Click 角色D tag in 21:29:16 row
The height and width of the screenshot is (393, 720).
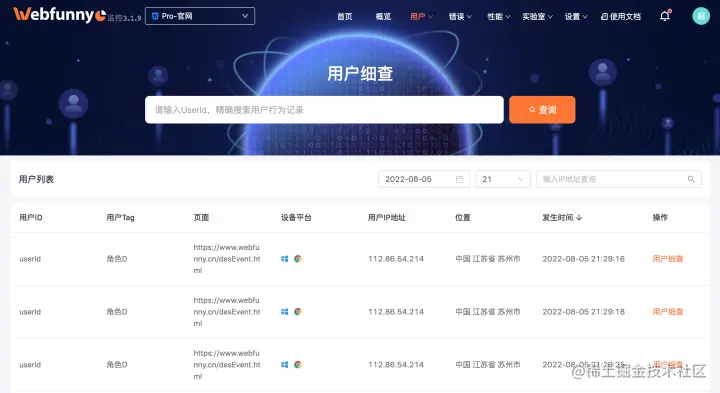coord(117,259)
